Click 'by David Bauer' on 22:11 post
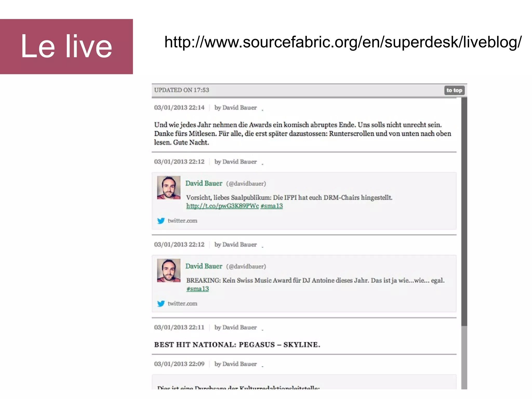Image resolution: width=532 pixels, height=399 pixels. point(236,327)
